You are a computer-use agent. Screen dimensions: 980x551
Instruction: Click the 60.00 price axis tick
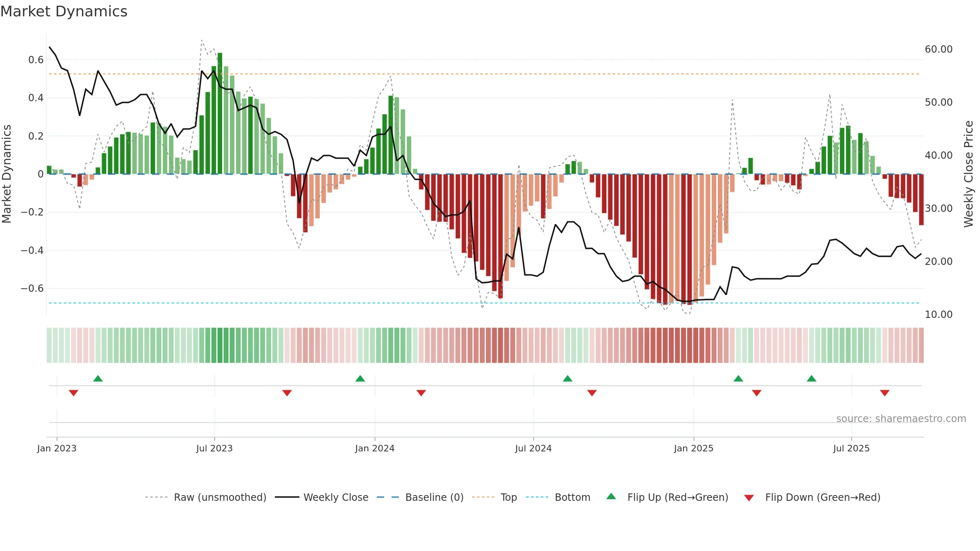coord(939,49)
